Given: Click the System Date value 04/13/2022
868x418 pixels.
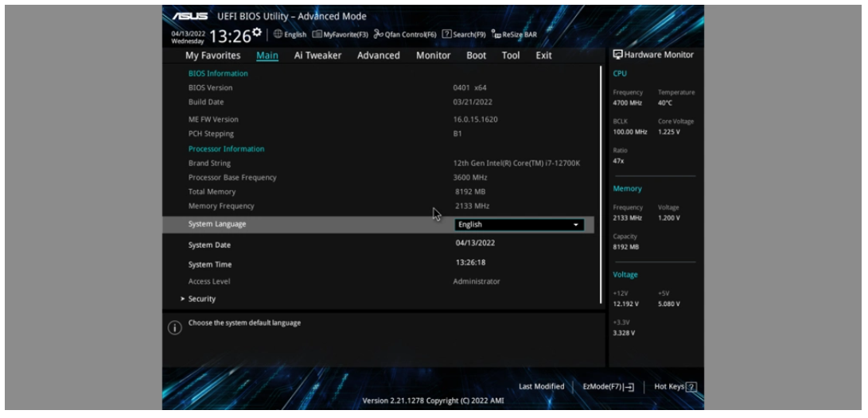Looking at the screenshot, I should (x=476, y=242).
